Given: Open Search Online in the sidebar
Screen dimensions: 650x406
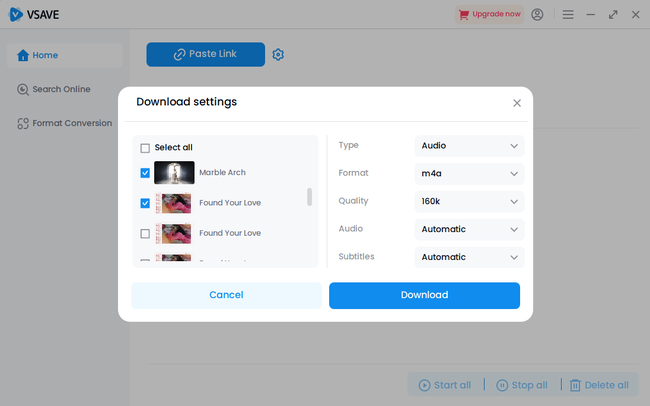Looking at the screenshot, I should click(54, 89).
